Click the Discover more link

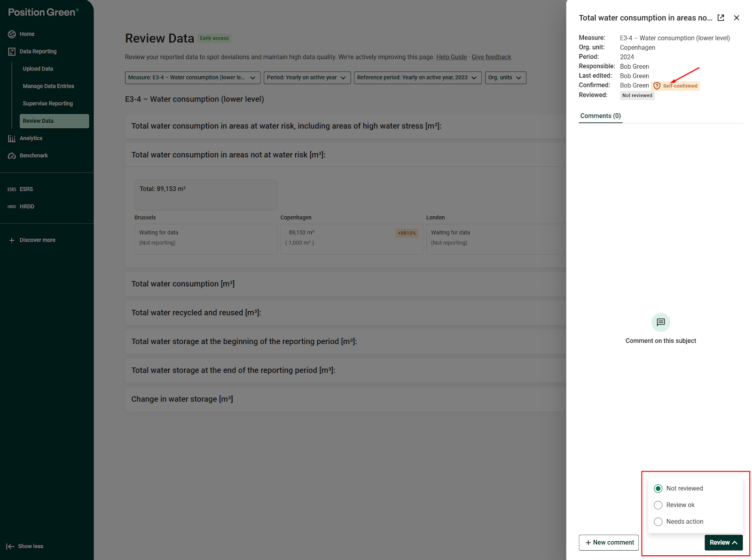[37, 240]
